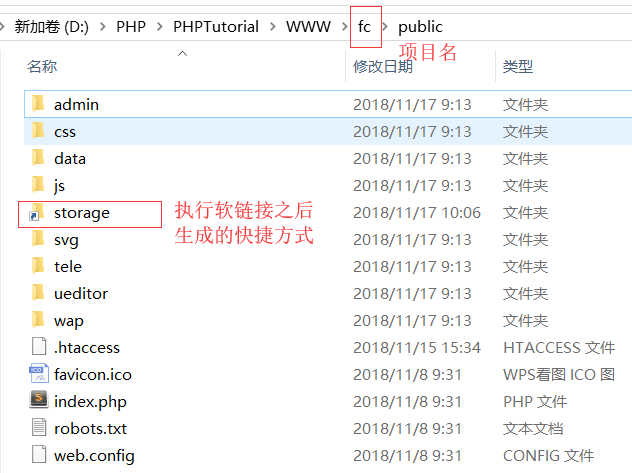Screen dimensions: 632x473
Task: Click the svg folder icon
Action: click(x=38, y=239)
